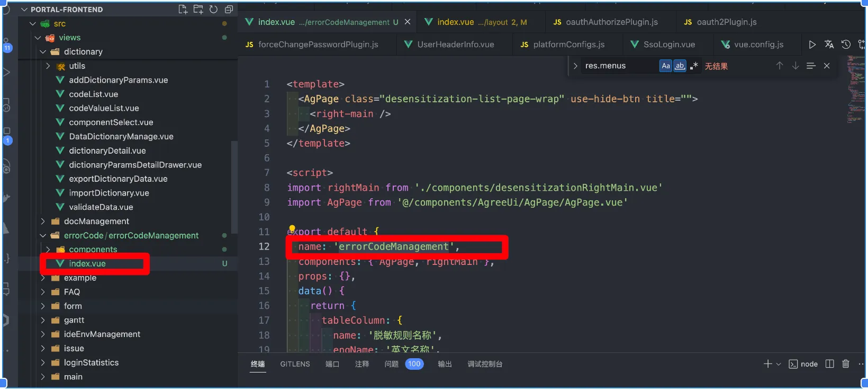Split the terminal panel
The image size is (868, 390).
click(x=829, y=364)
